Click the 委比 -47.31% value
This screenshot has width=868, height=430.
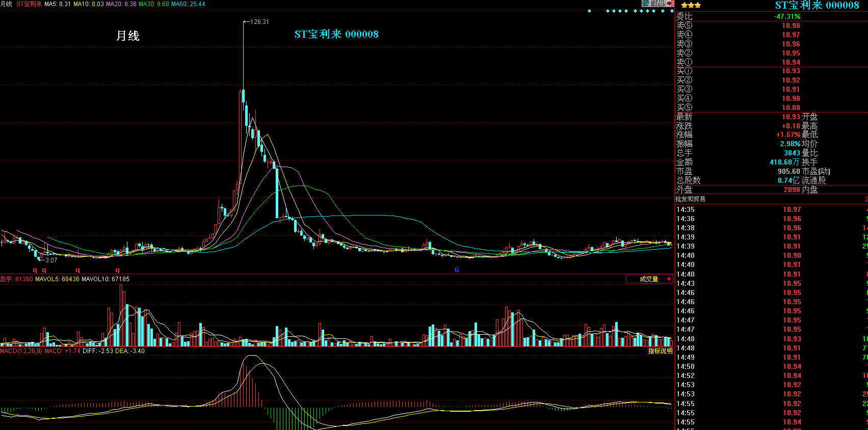[x=787, y=16]
